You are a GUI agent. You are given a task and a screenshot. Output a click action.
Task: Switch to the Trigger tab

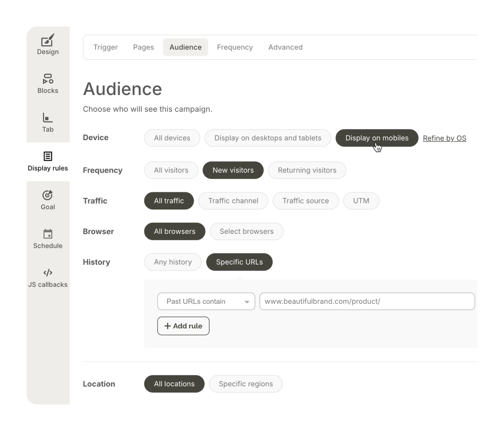105,47
